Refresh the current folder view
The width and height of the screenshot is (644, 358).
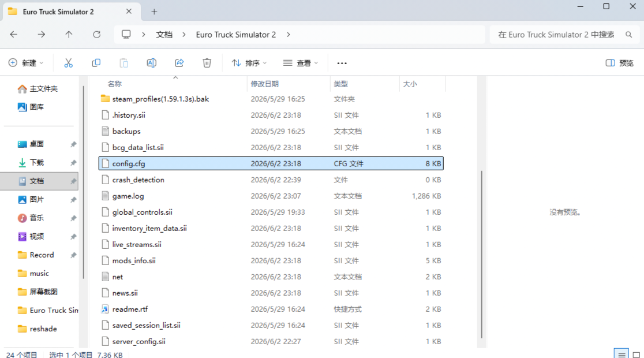point(96,35)
